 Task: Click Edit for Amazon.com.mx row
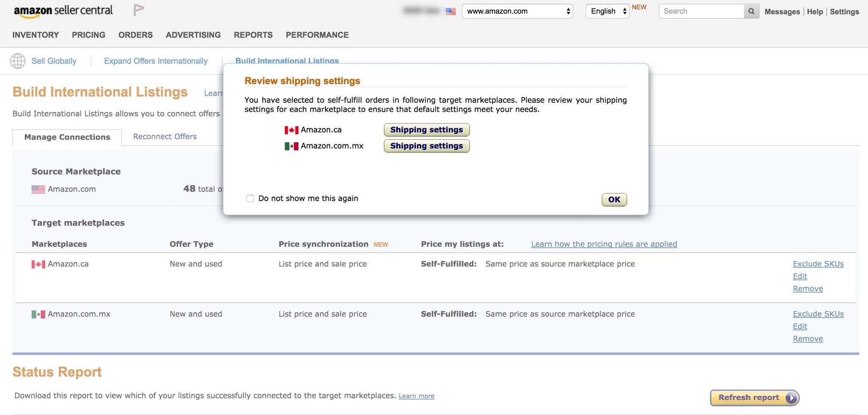click(800, 326)
